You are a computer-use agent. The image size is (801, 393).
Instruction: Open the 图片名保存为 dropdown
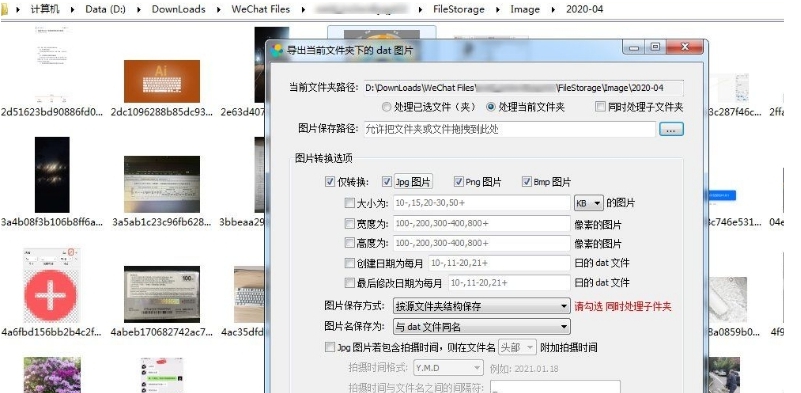click(481, 326)
